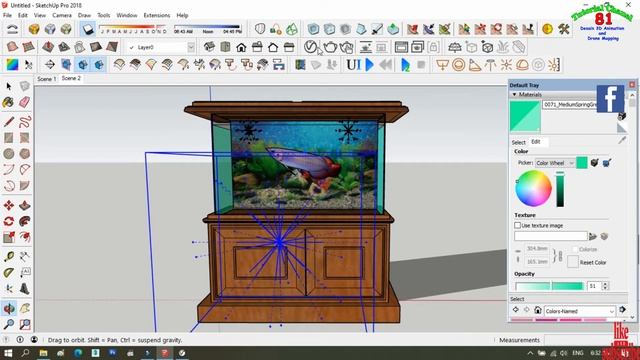Select the Zoom magnifier tool
The image size is (640, 360).
pos(9,324)
